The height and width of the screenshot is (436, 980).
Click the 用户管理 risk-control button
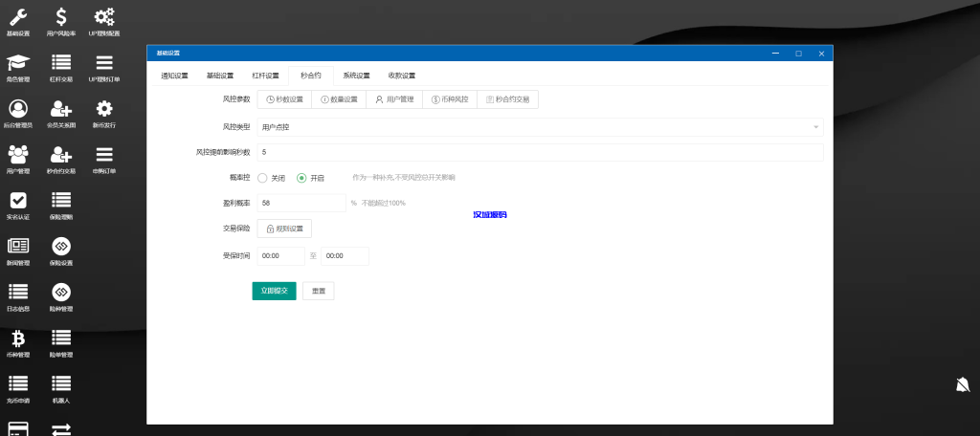(x=394, y=99)
